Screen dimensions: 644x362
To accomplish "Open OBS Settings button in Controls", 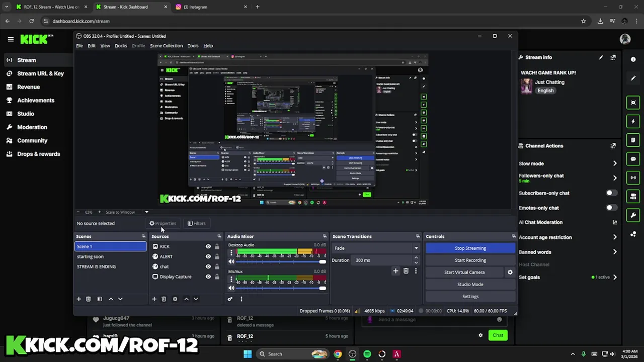I will click(x=470, y=297).
